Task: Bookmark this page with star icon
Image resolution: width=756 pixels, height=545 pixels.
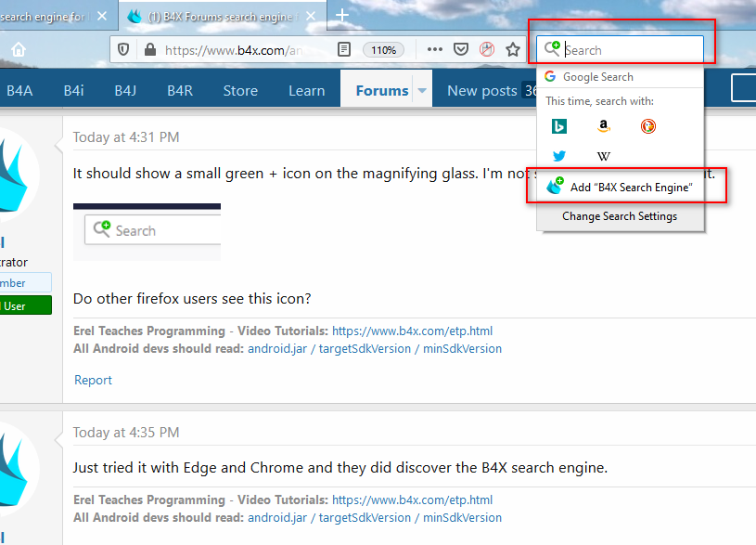Action: [513, 49]
